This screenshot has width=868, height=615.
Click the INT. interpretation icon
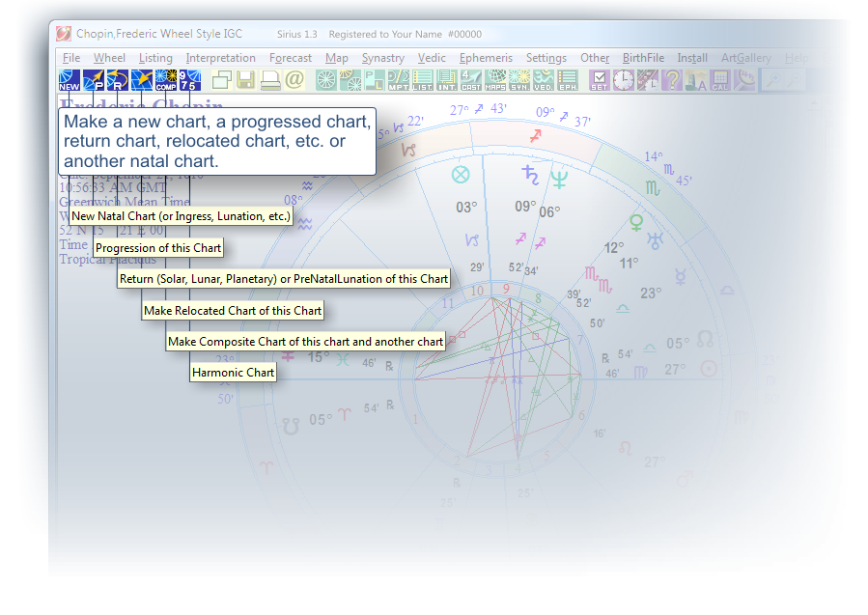447,80
